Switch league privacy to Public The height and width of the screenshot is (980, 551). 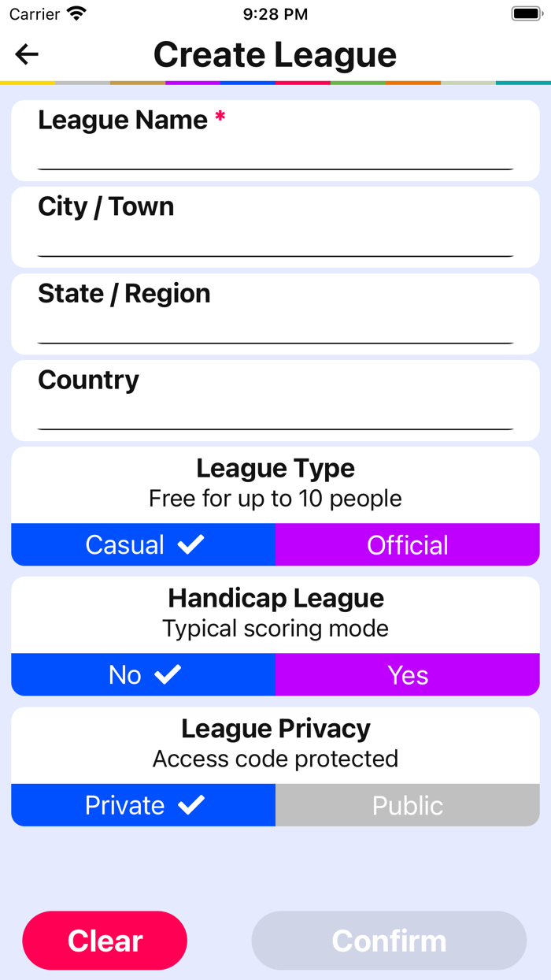pyautogui.click(x=407, y=804)
